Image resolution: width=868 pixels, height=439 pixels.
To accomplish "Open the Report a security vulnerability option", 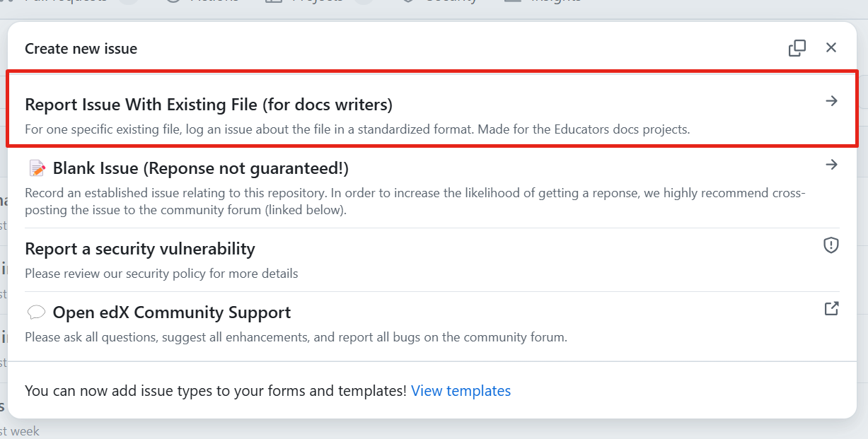I will click(x=140, y=249).
